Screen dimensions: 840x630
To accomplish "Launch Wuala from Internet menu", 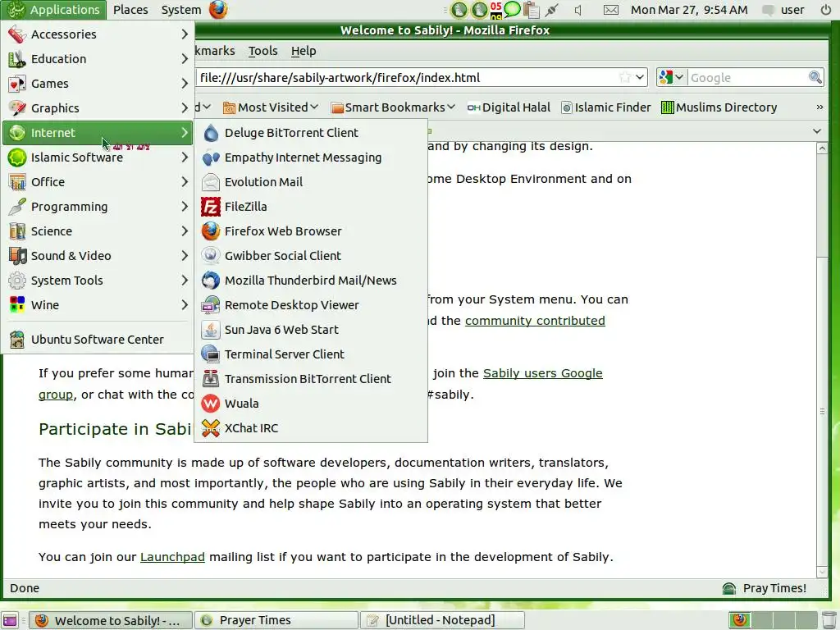I will tap(311, 404).
